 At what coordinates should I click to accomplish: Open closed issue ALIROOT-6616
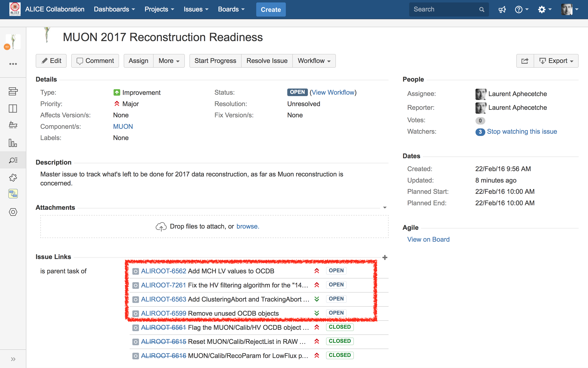click(x=164, y=356)
